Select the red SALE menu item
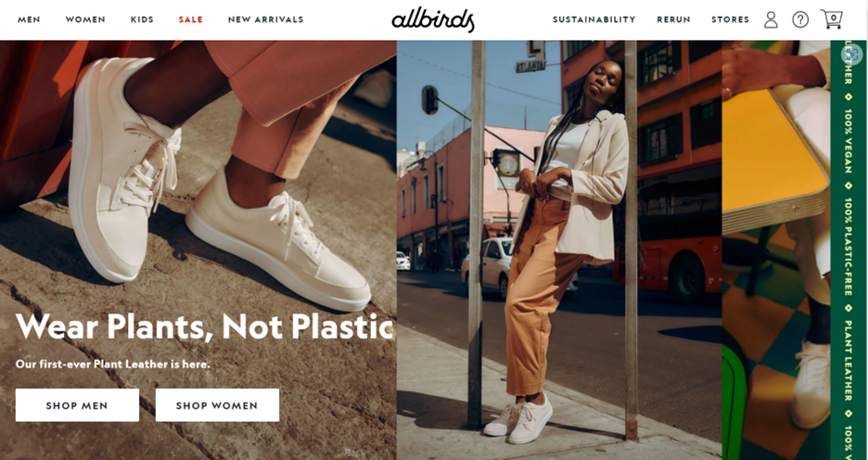Image resolution: width=868 pixels, height=460 pixels. tap(190, 19)
